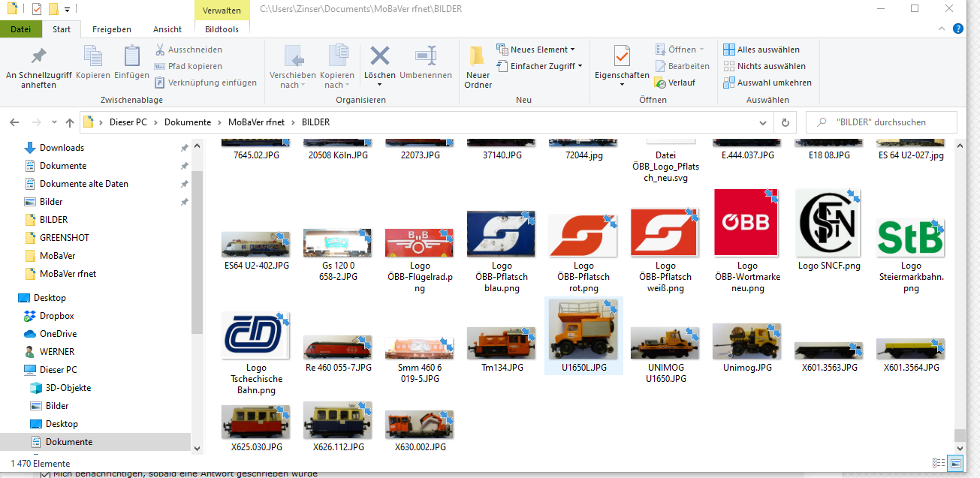Refresh the BILDER folder view

[x=786, y=122]
